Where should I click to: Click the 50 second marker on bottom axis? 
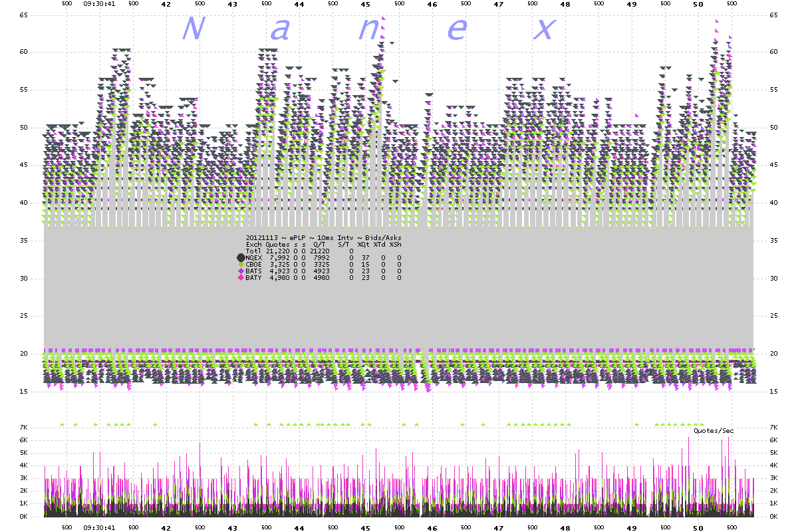click(x=698, y=528)
